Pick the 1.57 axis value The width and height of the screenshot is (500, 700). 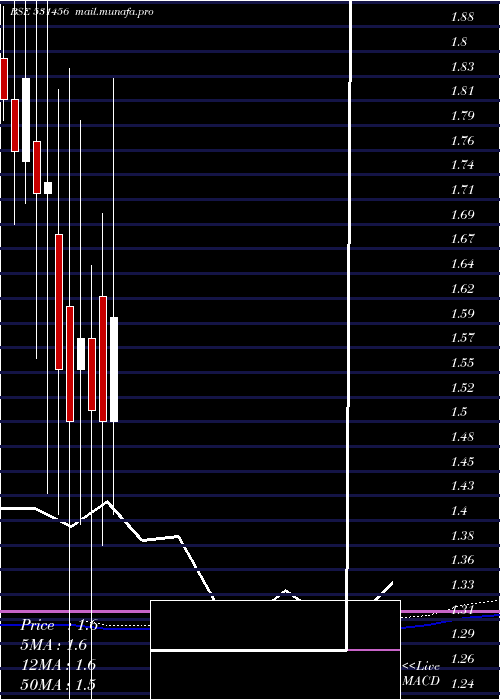[462, 338]
